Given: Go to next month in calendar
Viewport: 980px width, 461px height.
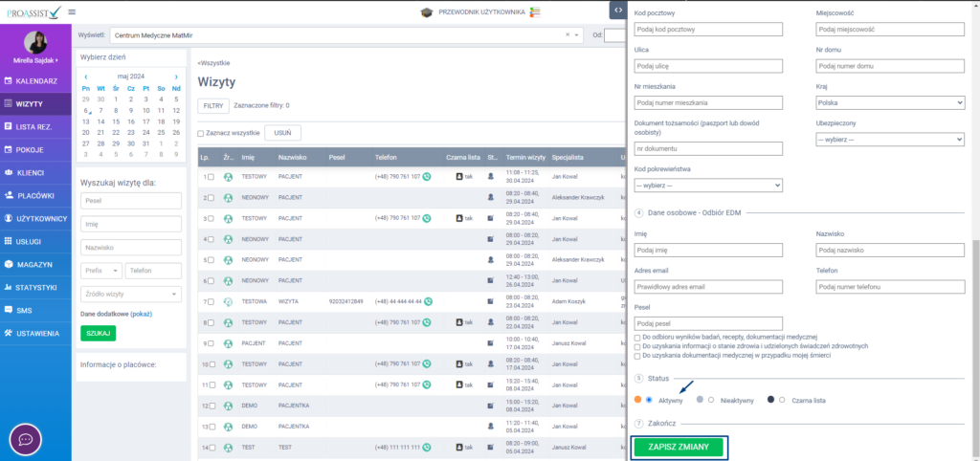Looking at the screenshot, I should click(x=176, y=77).
